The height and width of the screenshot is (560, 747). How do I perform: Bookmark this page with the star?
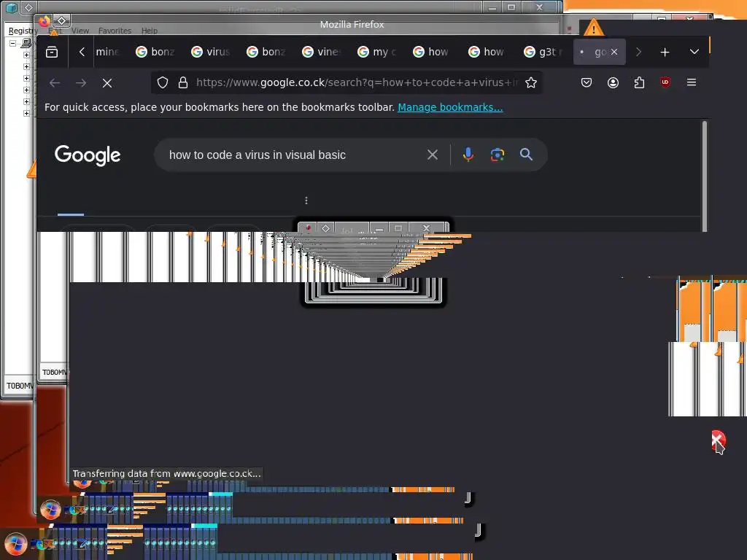click(531, 82)
